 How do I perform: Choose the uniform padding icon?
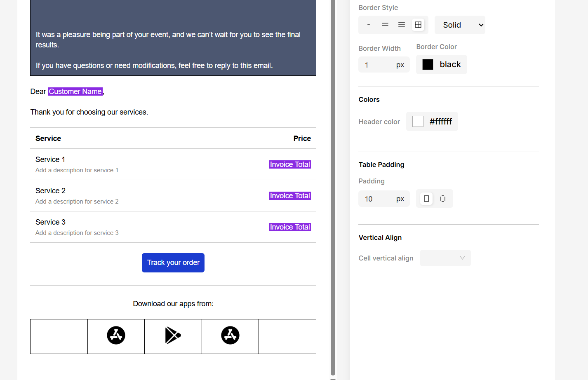point(426,198)
